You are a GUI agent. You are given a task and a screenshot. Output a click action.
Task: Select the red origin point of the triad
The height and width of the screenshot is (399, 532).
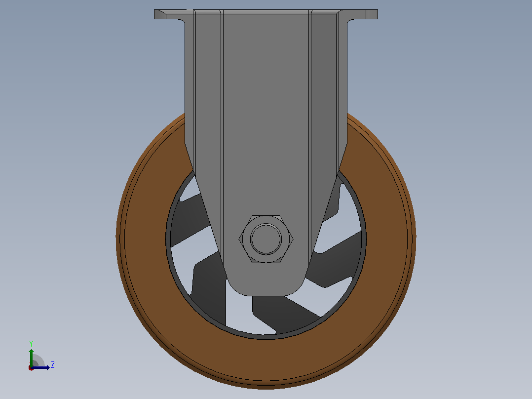click(31, 368)
